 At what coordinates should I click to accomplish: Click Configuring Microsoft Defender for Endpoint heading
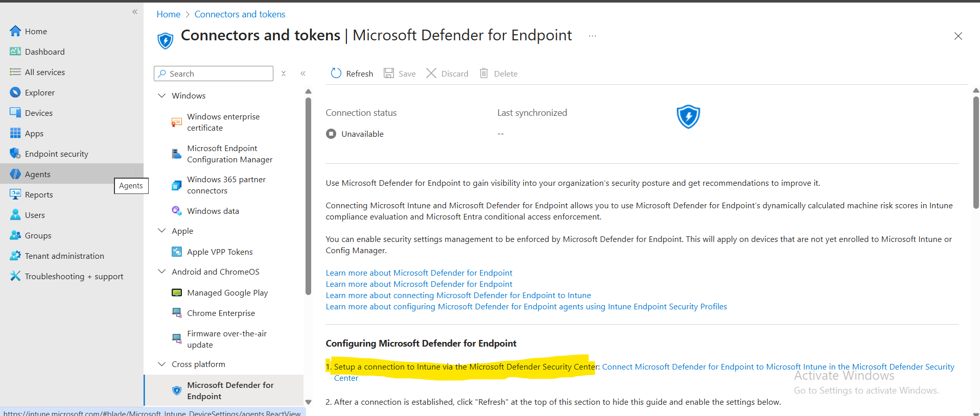(x=421, y=344)
